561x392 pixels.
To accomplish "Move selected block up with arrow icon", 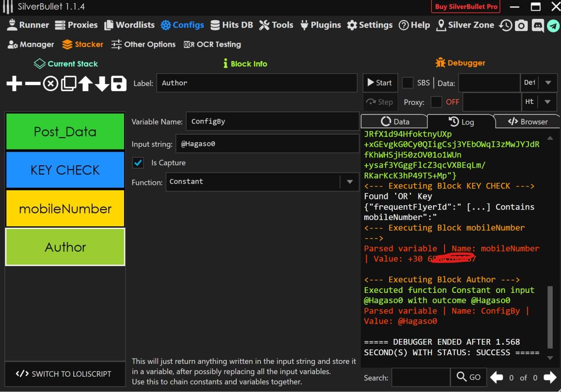I will point(85,83).
